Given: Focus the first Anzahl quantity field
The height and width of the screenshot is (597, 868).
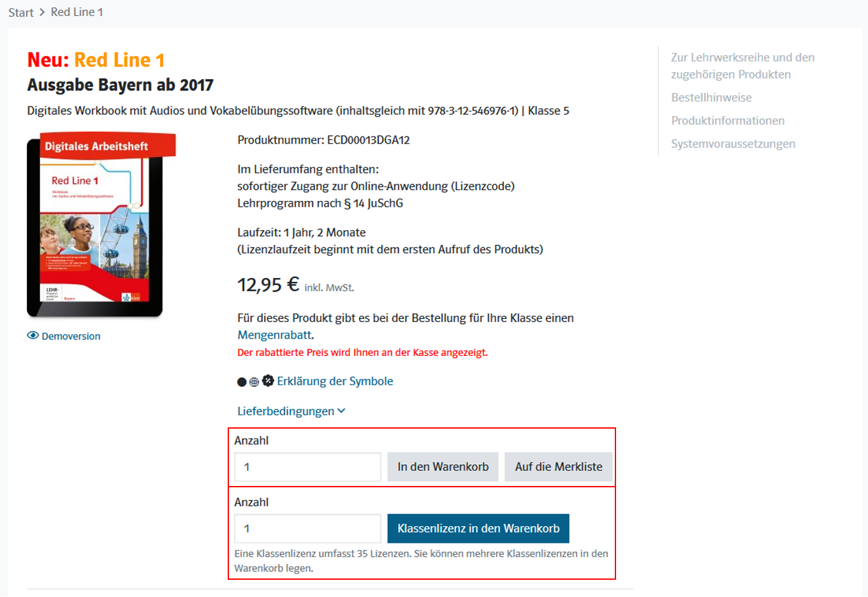Looking at the screenshot, I should (x=307, y=467).
